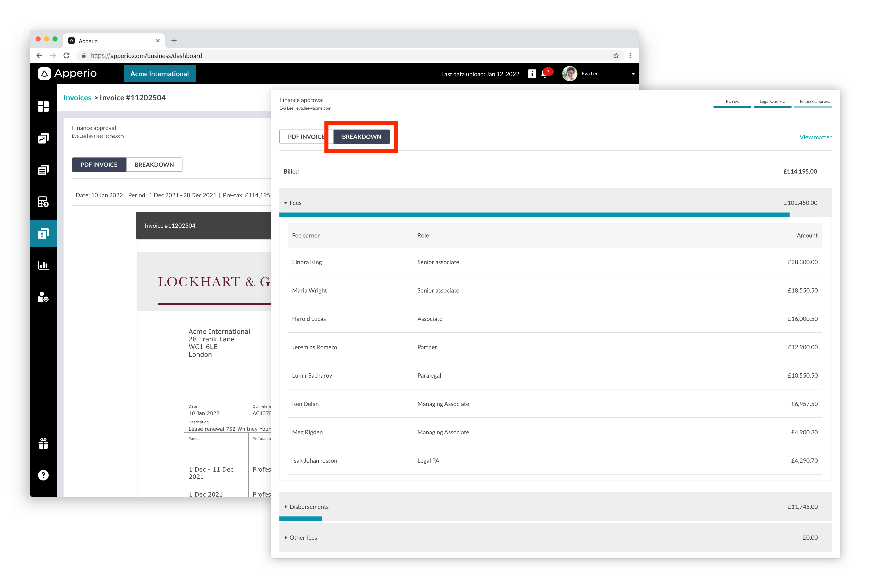Go forward in browser

(x=53, y=55)
